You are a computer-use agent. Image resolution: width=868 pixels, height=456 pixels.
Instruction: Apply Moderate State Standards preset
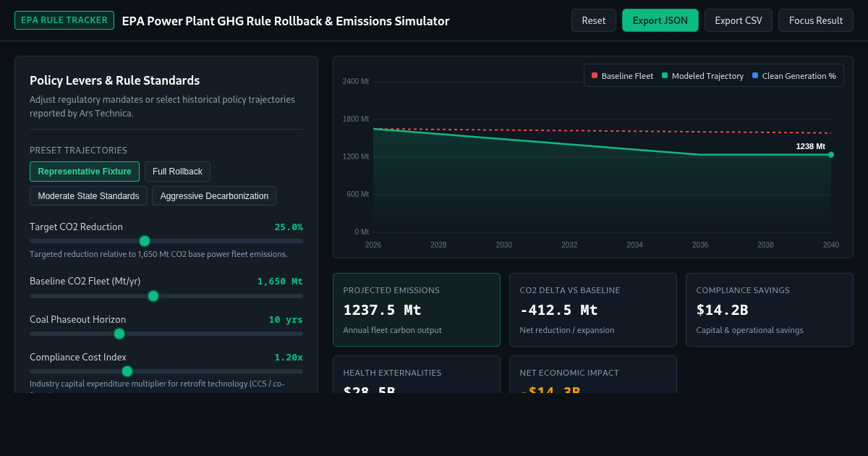pyautogui.click(x=88, y=196)
